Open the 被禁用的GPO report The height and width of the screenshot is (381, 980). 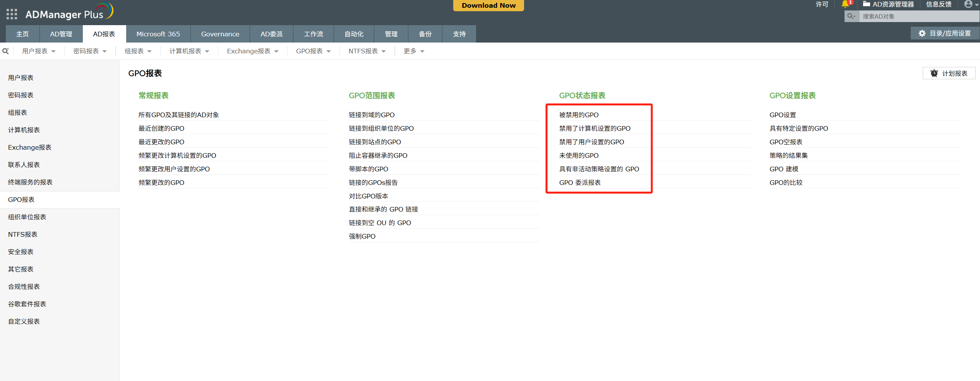click(579, 115)
